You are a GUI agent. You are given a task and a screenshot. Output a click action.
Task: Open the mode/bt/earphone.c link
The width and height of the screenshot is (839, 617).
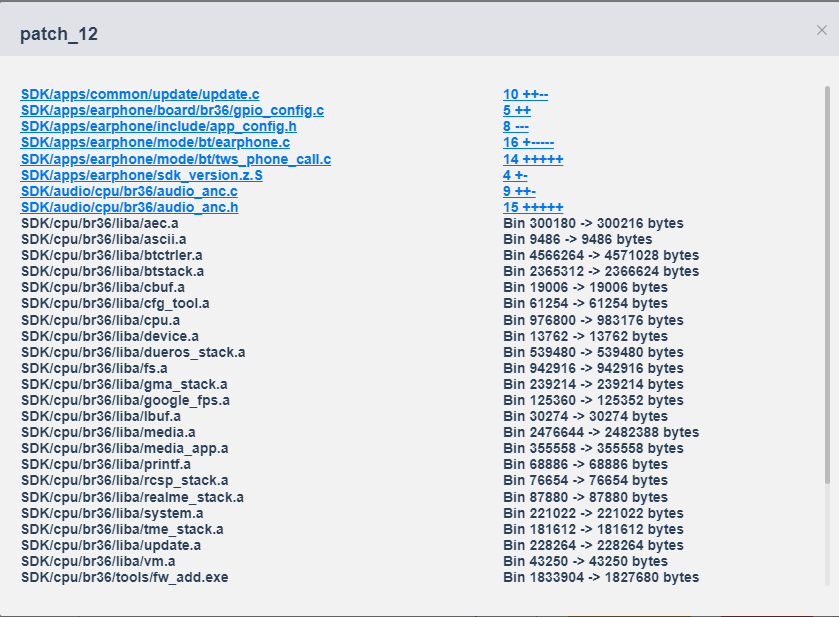pos(155,142)
